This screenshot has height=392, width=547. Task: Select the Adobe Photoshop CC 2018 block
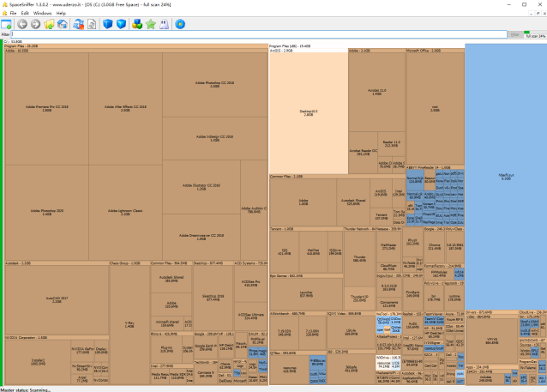coord(215,84)
